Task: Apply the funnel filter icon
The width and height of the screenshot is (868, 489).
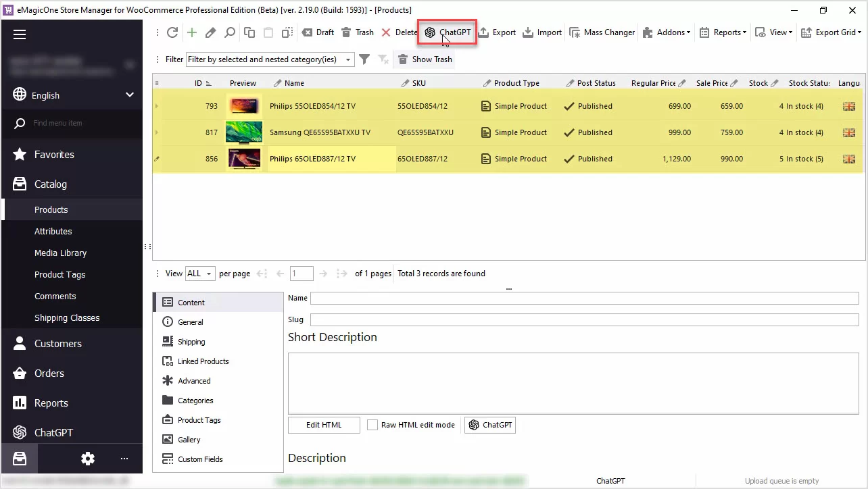Action: tap(364, 59)
